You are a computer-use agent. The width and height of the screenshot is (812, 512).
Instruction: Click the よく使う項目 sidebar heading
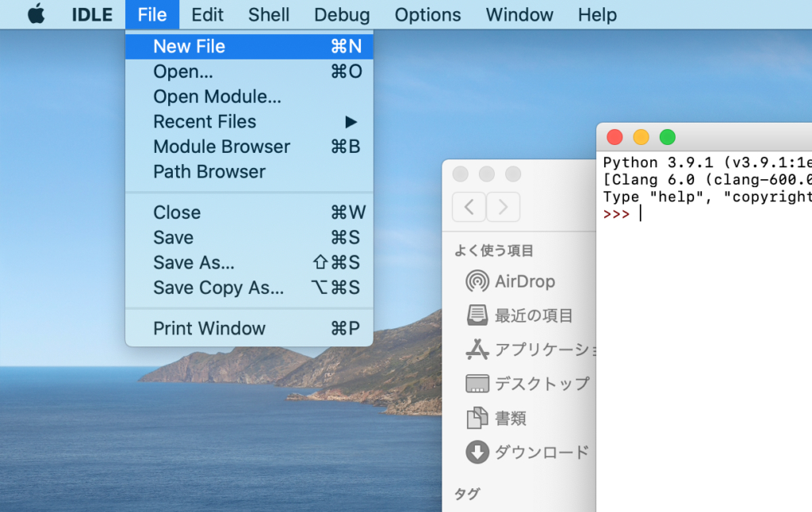pyautogui.click(x=493, y=250)
